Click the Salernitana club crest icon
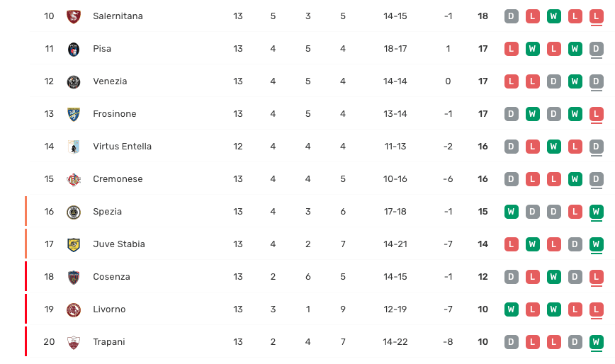This screenshot has width=615, height=364. click(74, 16)
